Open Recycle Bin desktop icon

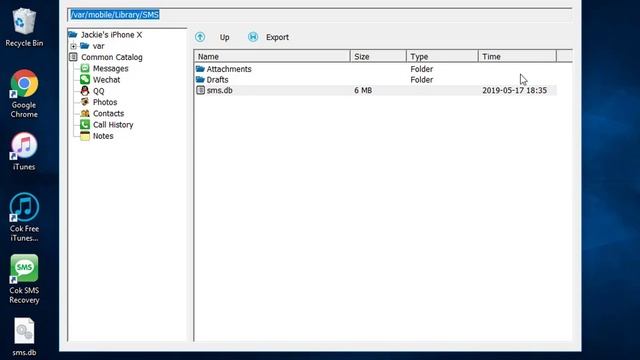coord(24,27)
